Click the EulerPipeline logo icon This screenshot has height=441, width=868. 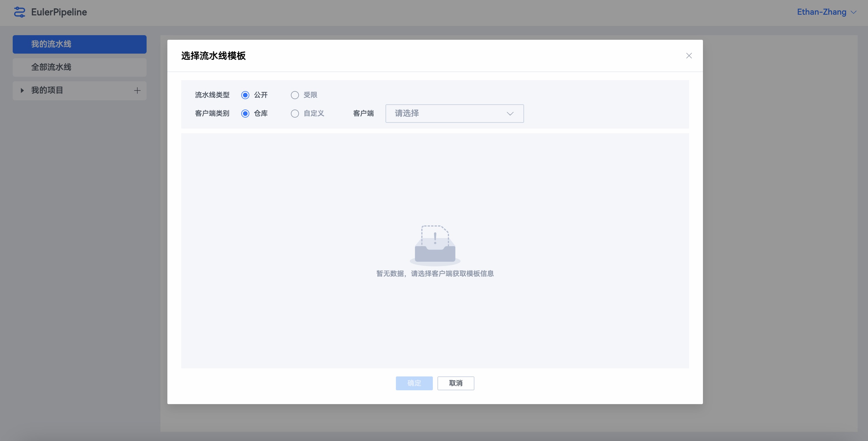coord(20,12)
